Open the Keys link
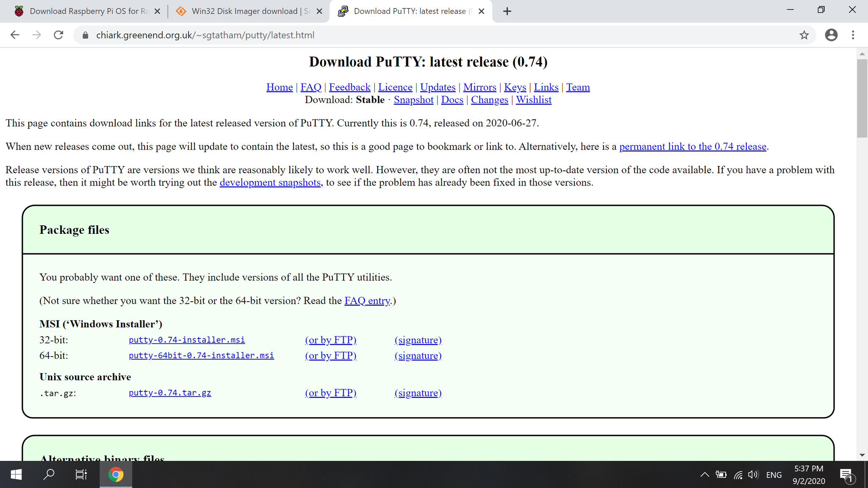Viewport: 868px width, 488px height. click(x=515, y=87)
